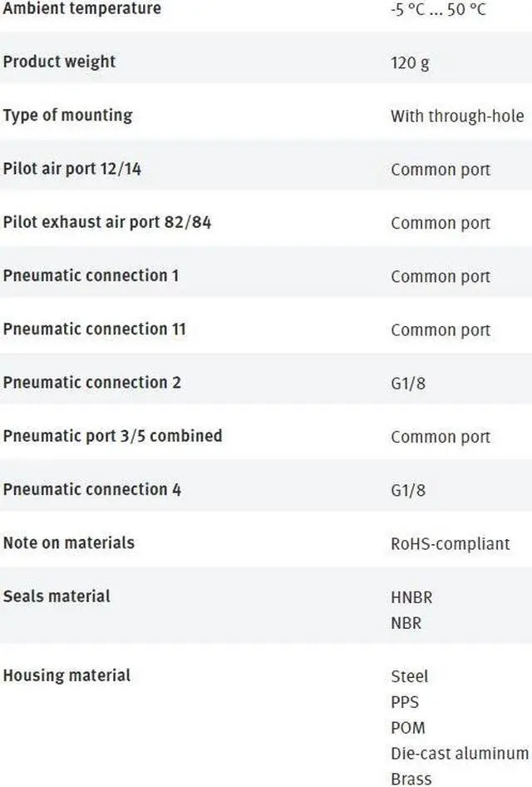Click the 120 g product weight value
Screen dimensions: 532x787
coord(410,62)
